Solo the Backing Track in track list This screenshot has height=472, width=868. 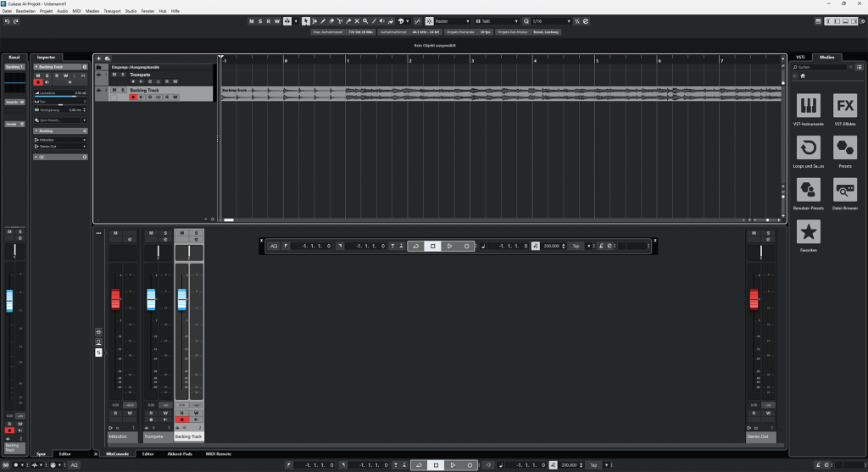[x=123, y=90]
